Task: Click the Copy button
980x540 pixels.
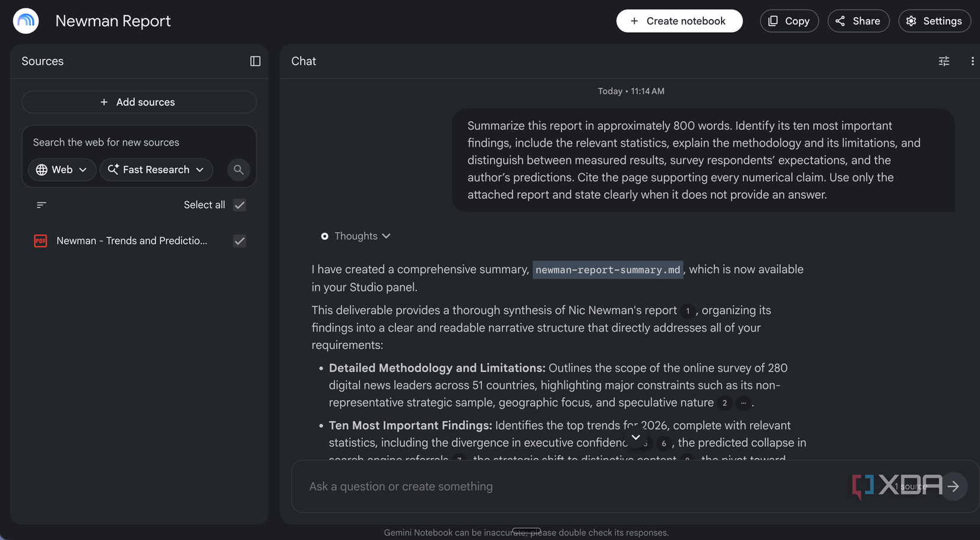Action: [x=789, y=21]
